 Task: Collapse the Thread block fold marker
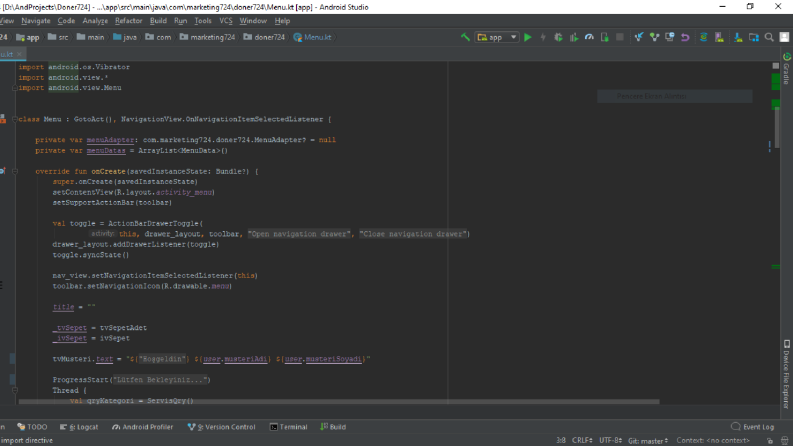pyautogui.click(x=15, y=390)
